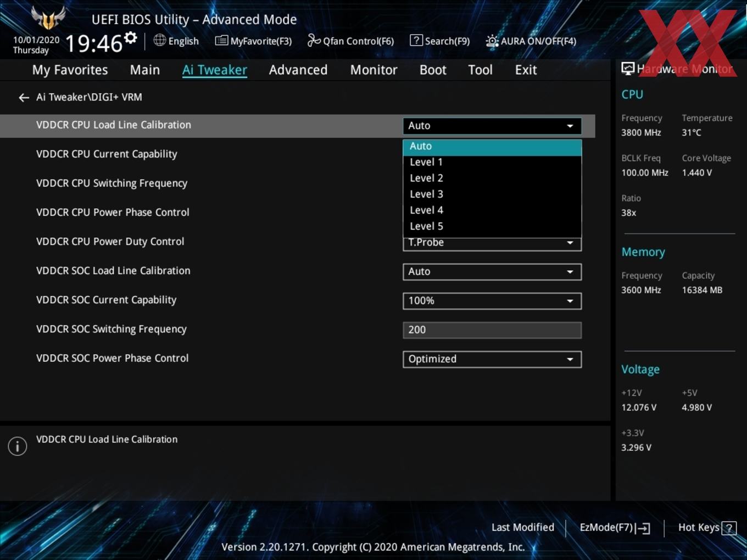Image resolution: width=747 pixels, height=560 pixels.
Task: Open the Advanced tab
Action: (298, 70)
